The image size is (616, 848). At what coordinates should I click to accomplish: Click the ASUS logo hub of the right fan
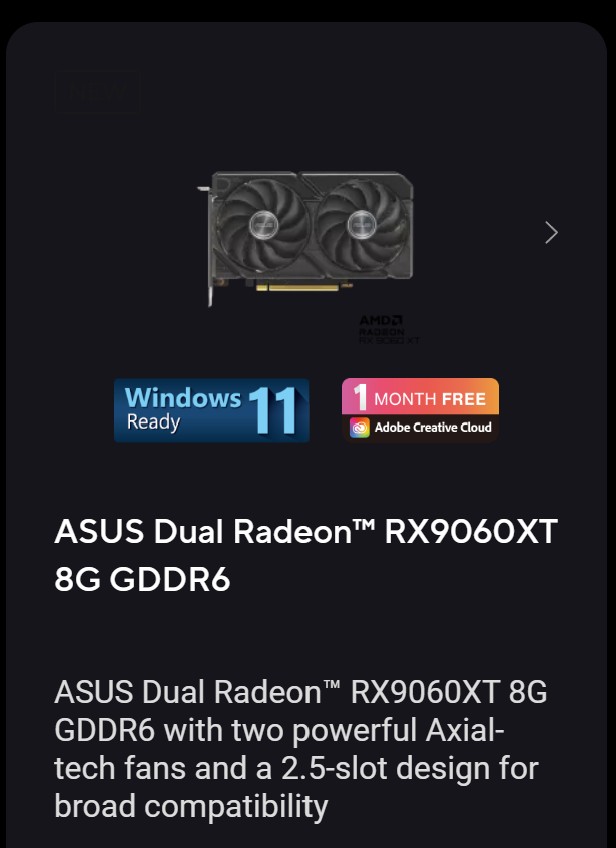pyautogui.click(x=361, y=224)
